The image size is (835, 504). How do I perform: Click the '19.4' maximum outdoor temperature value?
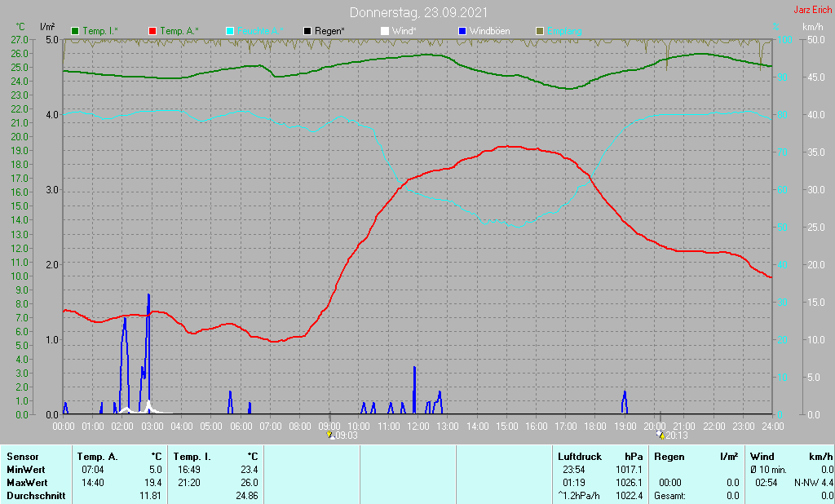[155, 483]
